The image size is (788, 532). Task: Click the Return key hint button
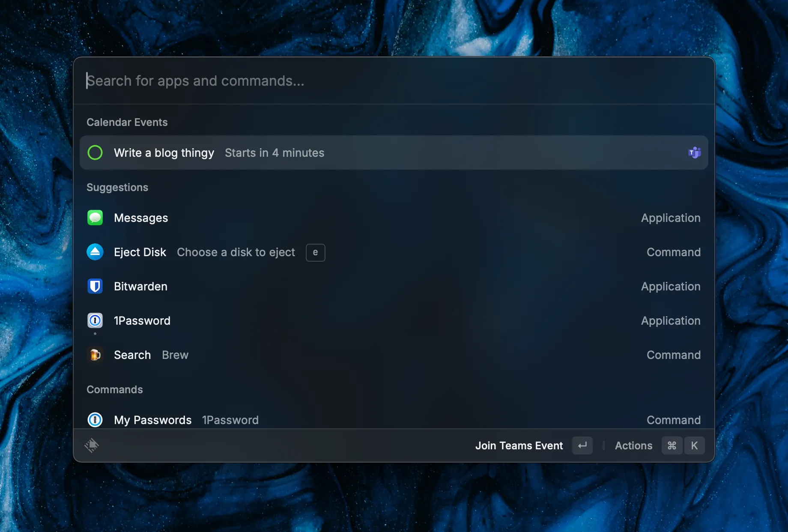[582, 445]
